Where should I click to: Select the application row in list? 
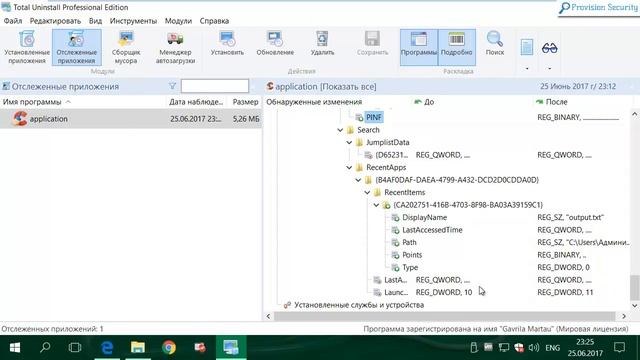(x=131, y=119)
